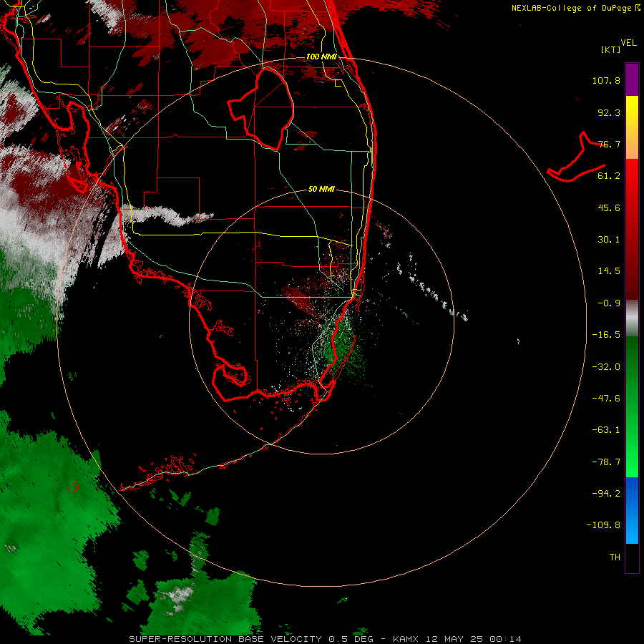
Task: Click the -32.0 velocity scale value
Action: pos(606,367)
